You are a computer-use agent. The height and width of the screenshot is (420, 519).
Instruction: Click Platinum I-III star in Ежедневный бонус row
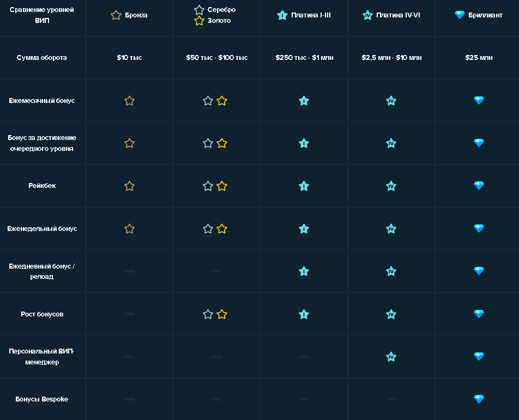[x=304, y=271]
